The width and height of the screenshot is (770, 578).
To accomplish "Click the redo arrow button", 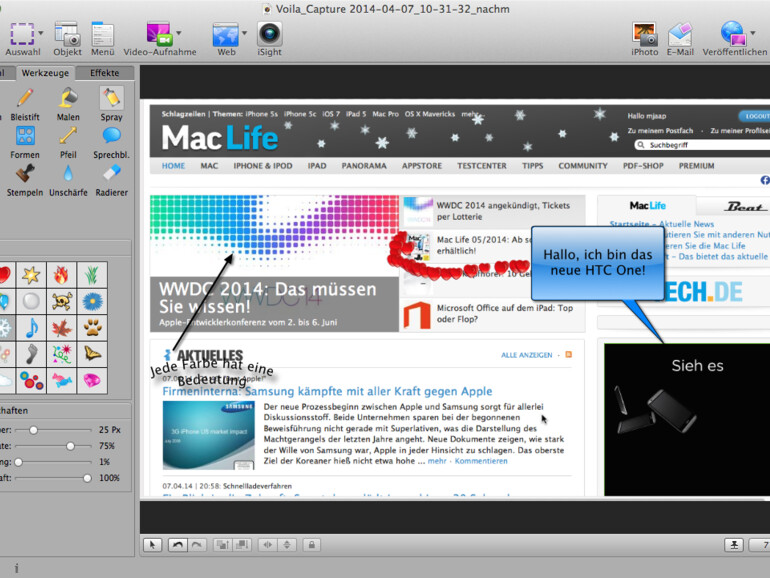I will coord(197,545).
